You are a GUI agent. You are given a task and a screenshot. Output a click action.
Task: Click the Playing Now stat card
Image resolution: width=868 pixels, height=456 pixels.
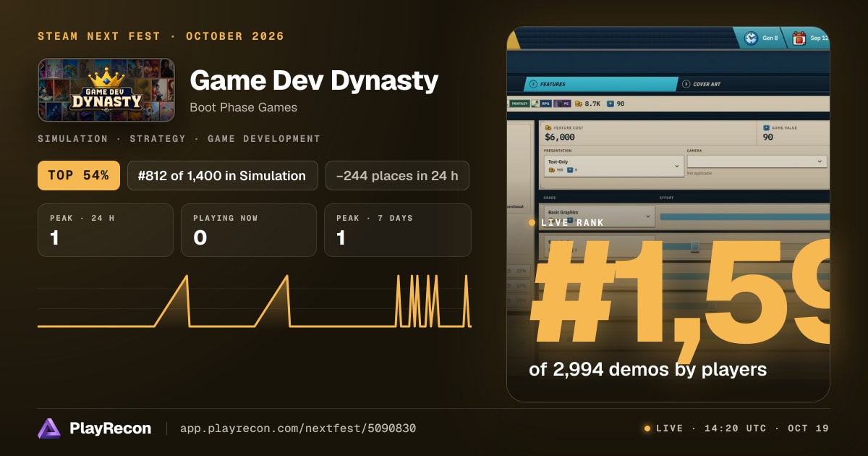tap(249, 230)
